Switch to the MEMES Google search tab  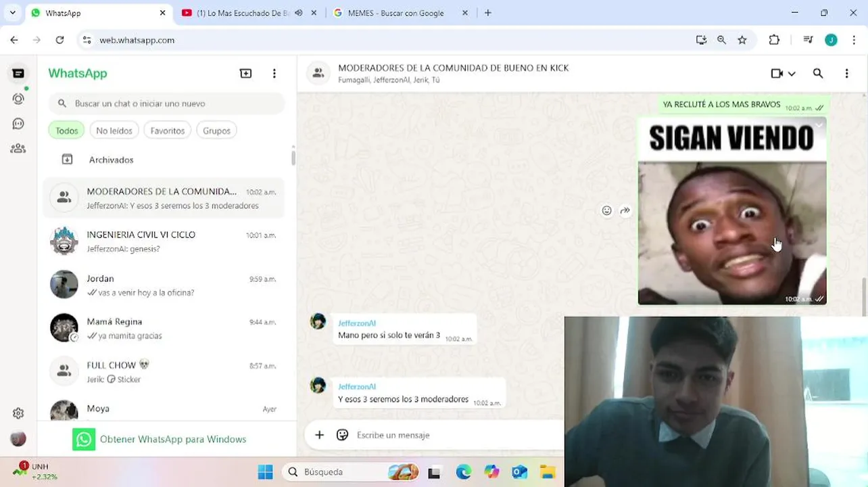coord(396,13)
